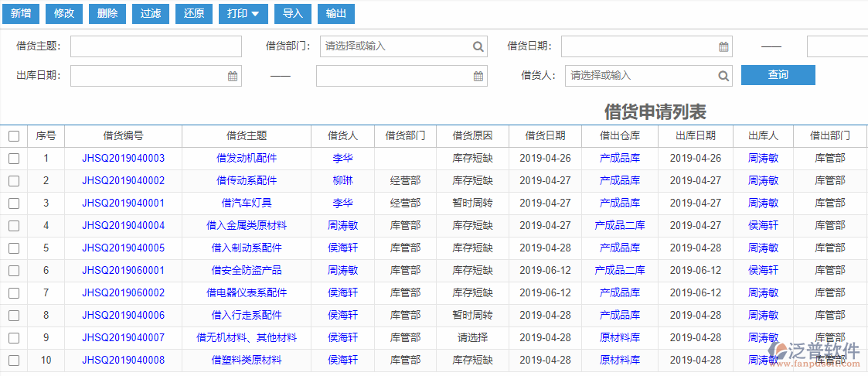Click 请选择 cell in row 9
The image size is (868, 376).
click(473, 338)
